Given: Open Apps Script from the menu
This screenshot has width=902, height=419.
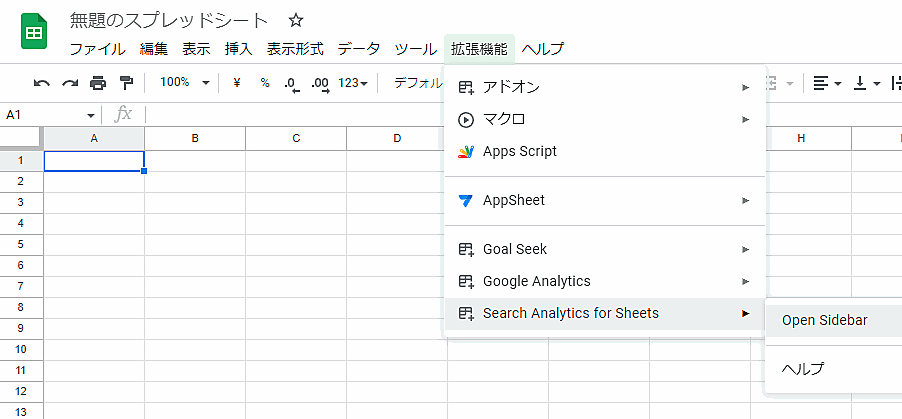Looking at the screenshot, I should coord(519,151).
